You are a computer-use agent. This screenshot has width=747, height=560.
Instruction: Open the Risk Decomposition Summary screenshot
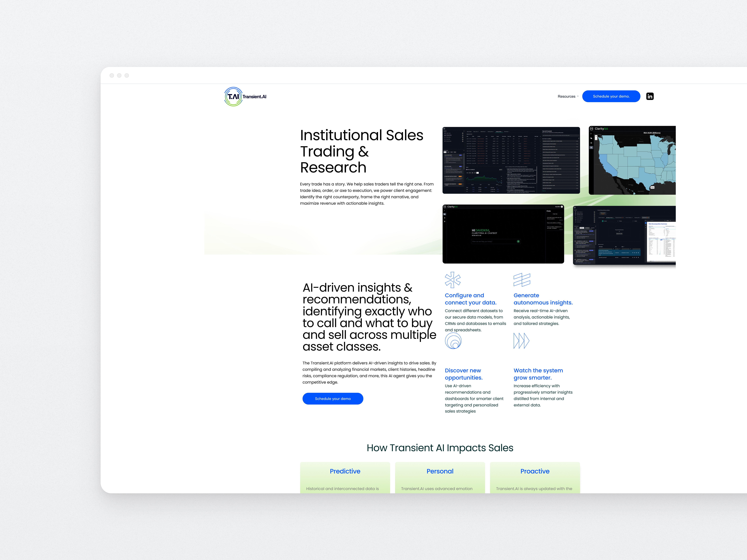624,235
